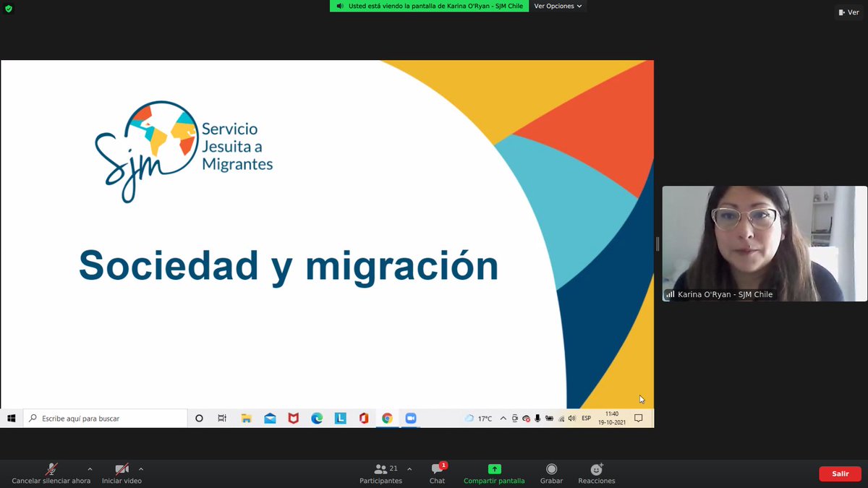Click Servicio Jesuita a Migrantes text

click(x=237, y=147)
